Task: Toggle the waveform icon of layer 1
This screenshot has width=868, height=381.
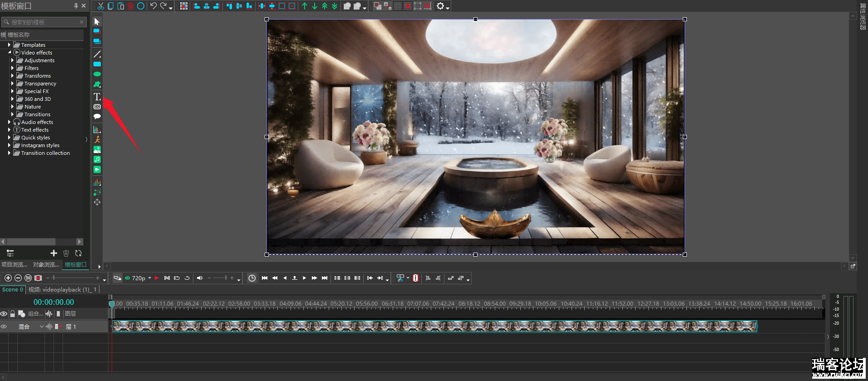Action: 49,327
